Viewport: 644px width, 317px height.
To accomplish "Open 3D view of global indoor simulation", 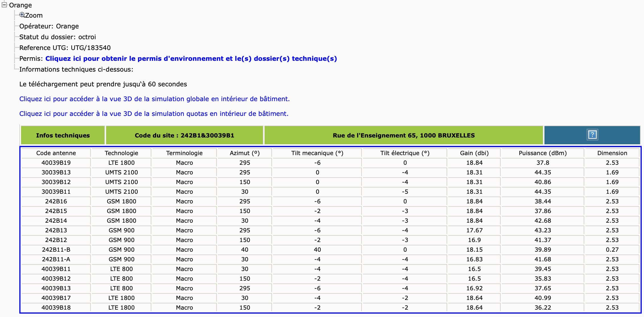I will 154,99.
